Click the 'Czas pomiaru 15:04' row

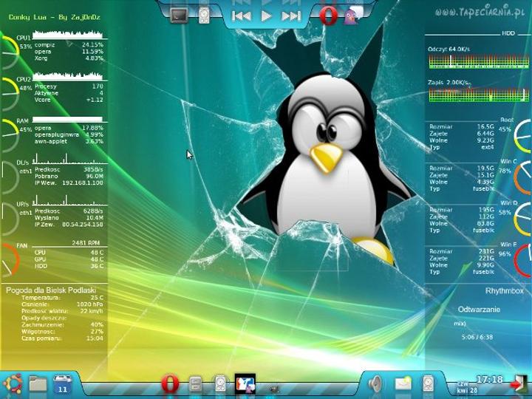(x=62, y=338)
